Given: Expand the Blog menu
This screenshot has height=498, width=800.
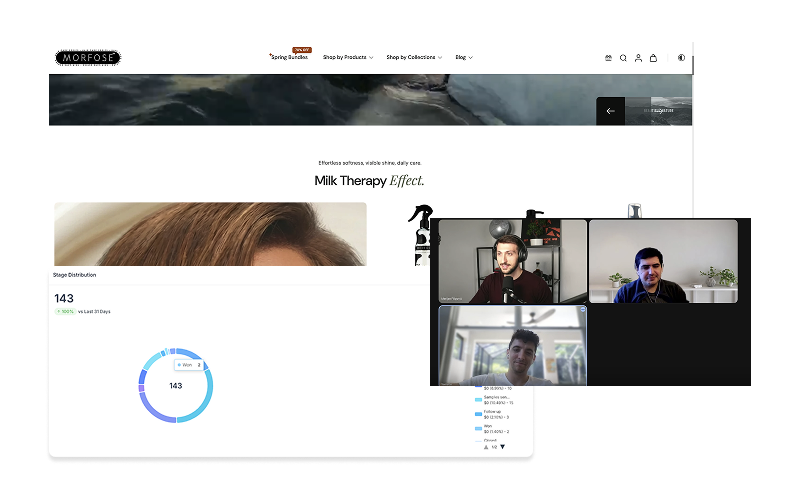Looking at the screenshot, I should (464, 57).
